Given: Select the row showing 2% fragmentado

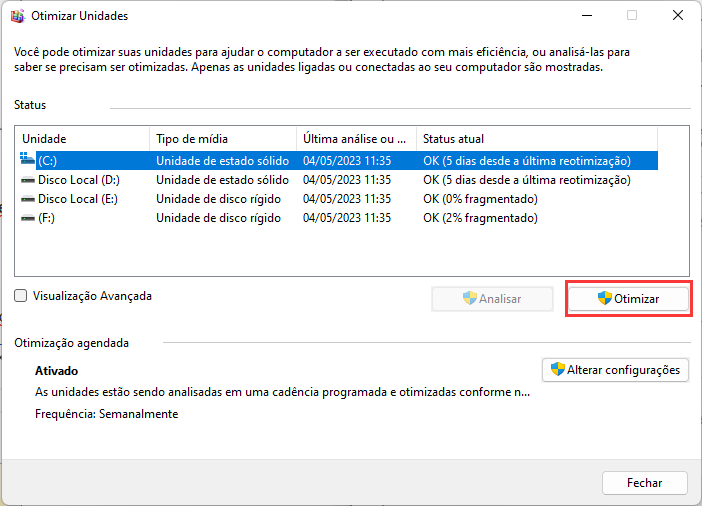Looking at the screenshot, I should (480, 218).
